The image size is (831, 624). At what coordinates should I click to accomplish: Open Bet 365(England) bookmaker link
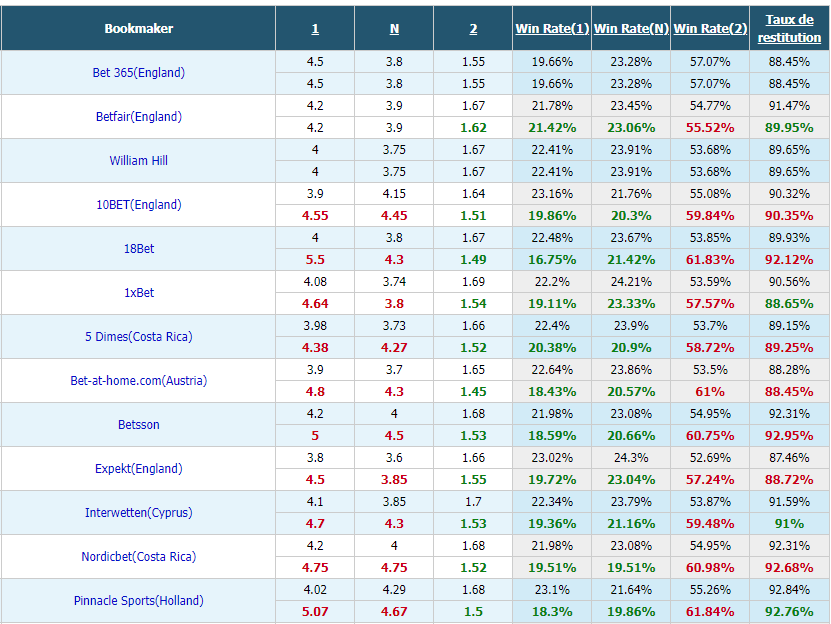pyautogui.click(x=138, y=73)
